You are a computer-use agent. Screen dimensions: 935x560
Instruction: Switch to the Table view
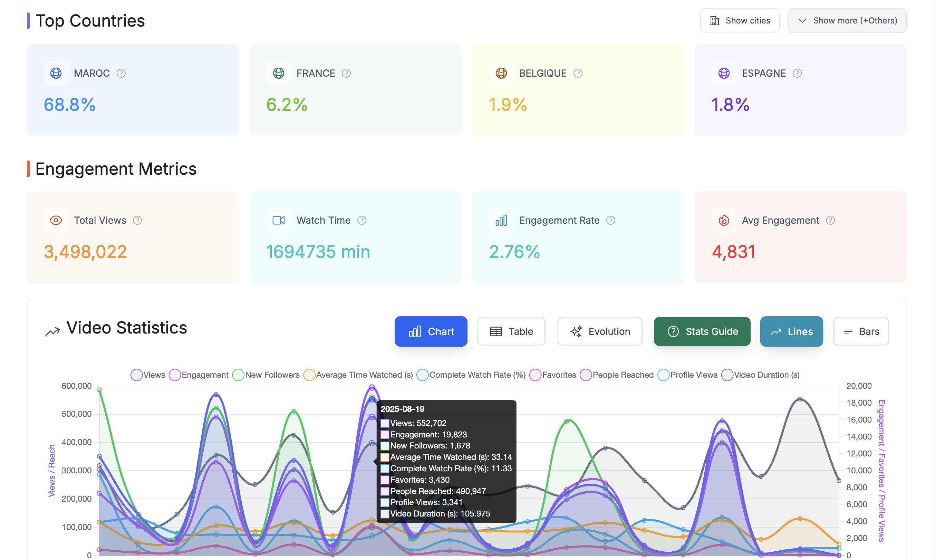[x=511, y=331]
